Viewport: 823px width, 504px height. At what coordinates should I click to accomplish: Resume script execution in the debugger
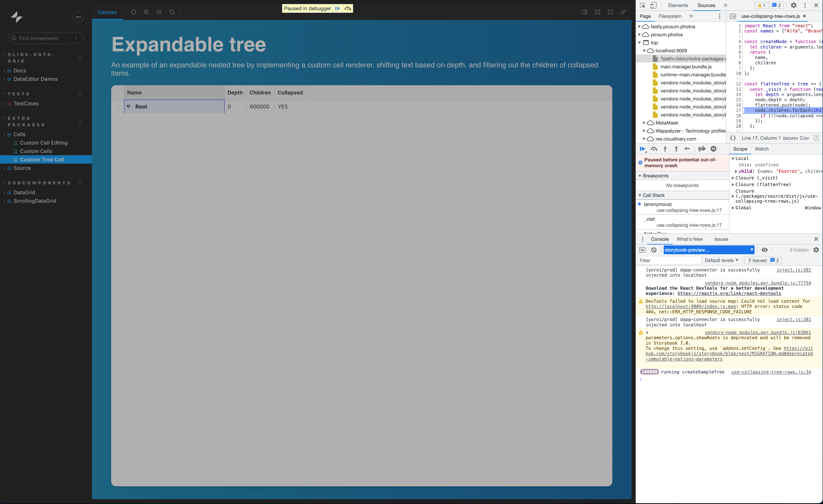[x=642, y=149]
